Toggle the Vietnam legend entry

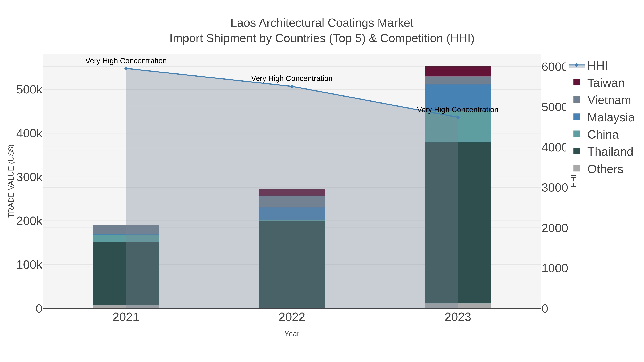(602, 100)
